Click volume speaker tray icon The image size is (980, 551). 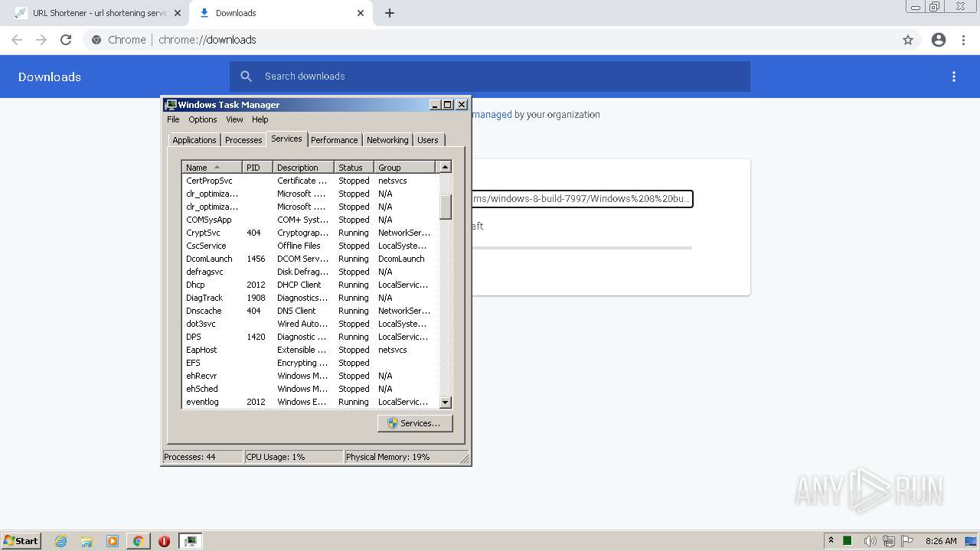(x=871, y=541)
